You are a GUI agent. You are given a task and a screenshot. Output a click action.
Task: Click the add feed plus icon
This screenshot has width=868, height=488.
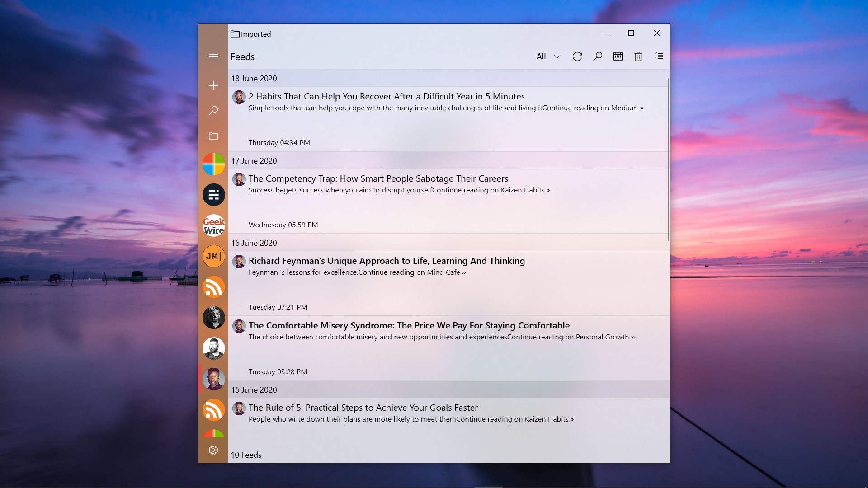(213, 85)
